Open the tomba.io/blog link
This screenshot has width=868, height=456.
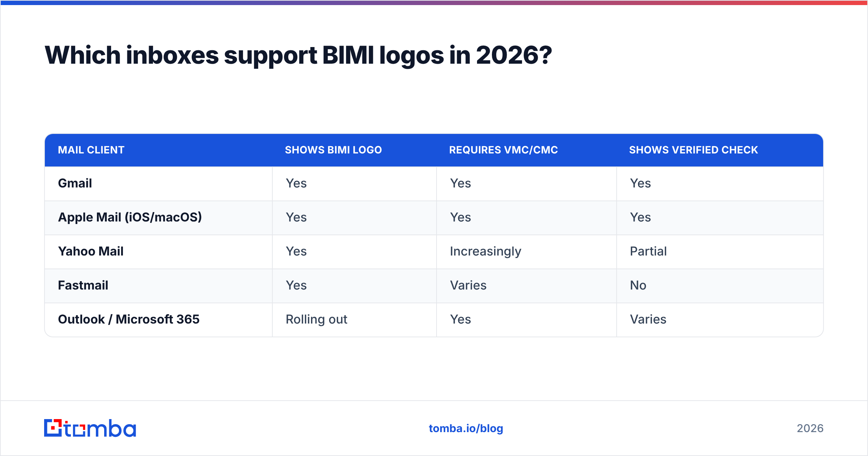pos(466,428)
